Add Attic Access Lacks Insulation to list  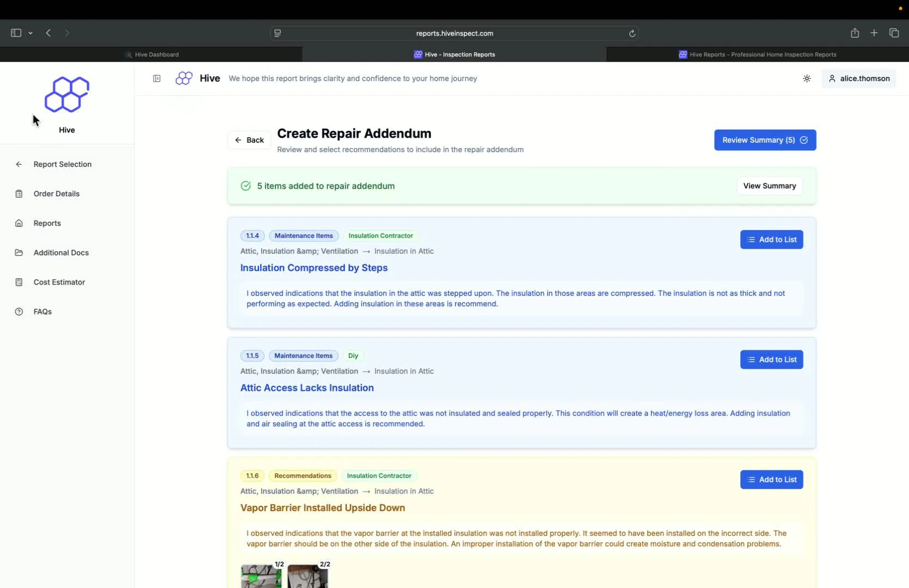pos(771,359)
